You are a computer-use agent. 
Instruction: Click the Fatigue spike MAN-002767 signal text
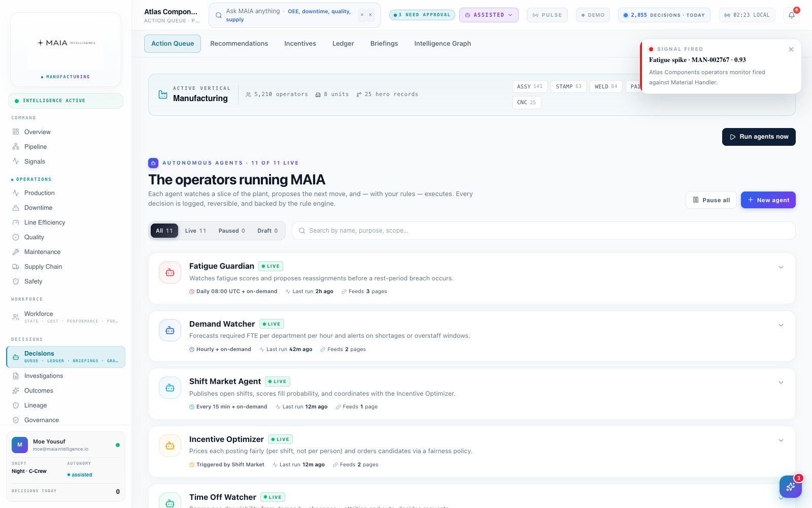697,60
